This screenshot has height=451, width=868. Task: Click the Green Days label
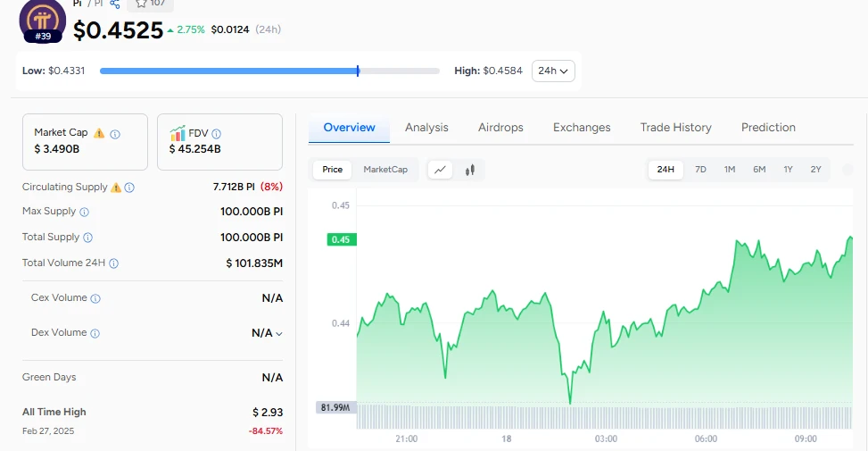49,377
